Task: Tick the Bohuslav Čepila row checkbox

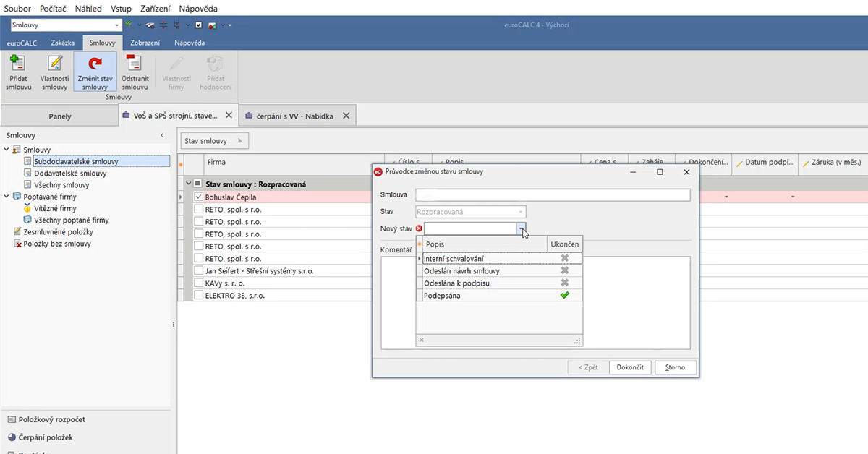Action: [x=199, y=197]
